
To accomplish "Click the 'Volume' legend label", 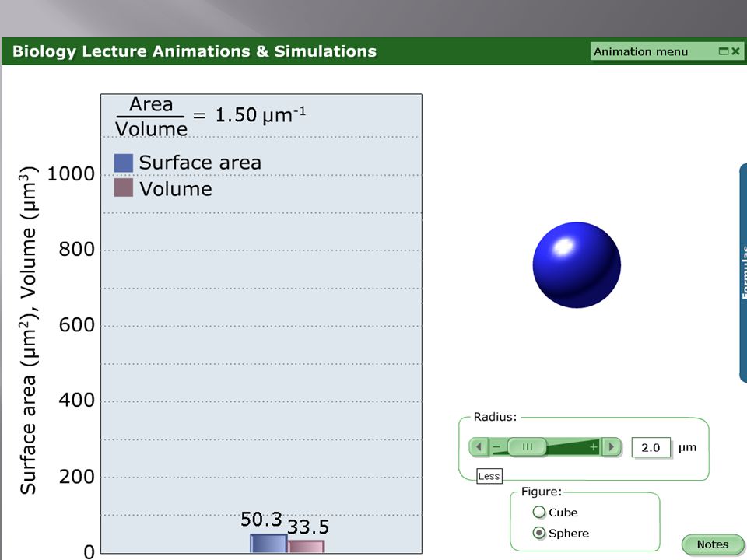I will coord(176,189).
